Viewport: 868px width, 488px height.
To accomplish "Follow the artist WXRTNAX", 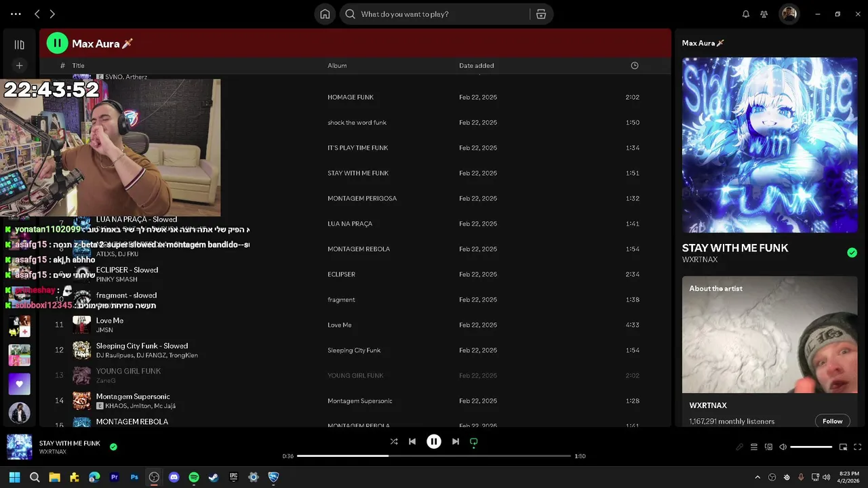I will [832, 421].
